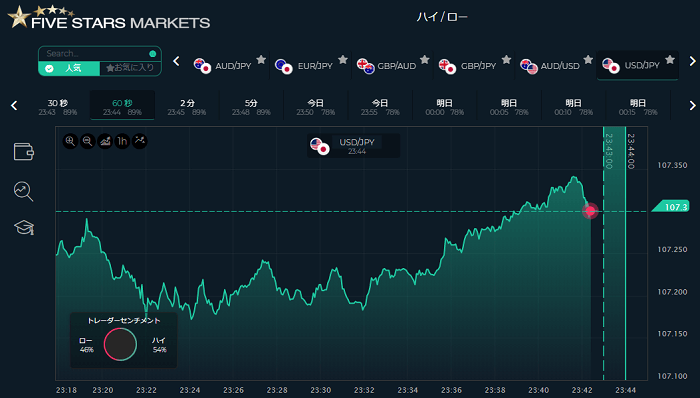
Task: Focus the Search input field
Action: coord(96,54)
